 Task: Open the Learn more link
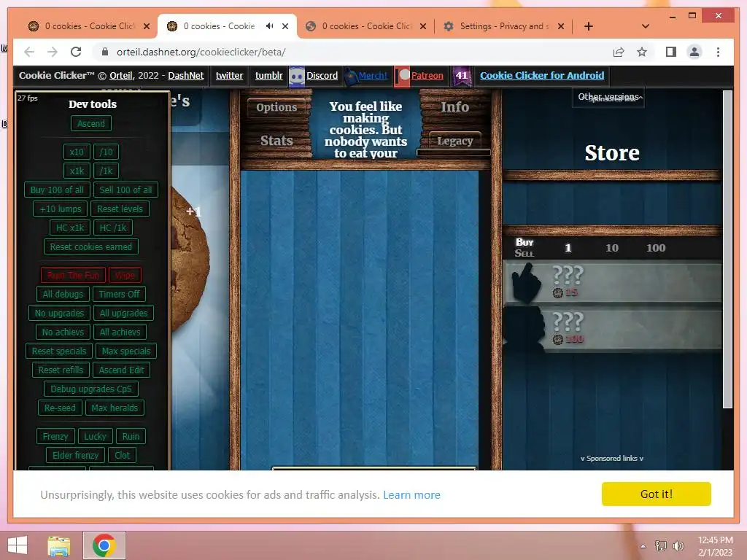(x=411, y=495)
